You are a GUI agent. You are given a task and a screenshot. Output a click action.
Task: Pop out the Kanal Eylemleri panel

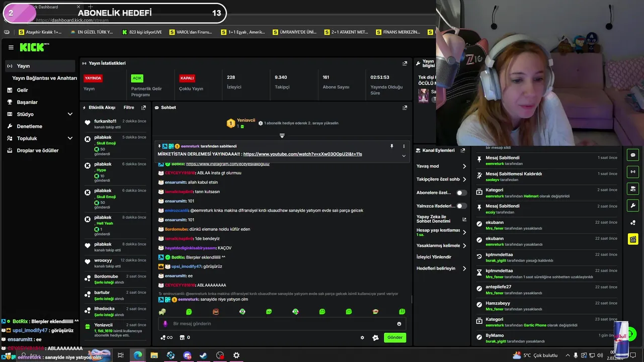pyautogui.click(x=463, y=150)
